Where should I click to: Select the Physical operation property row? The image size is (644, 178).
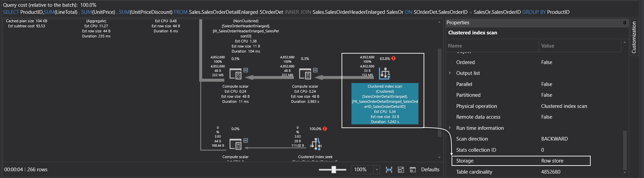click(x=534, y=106)
